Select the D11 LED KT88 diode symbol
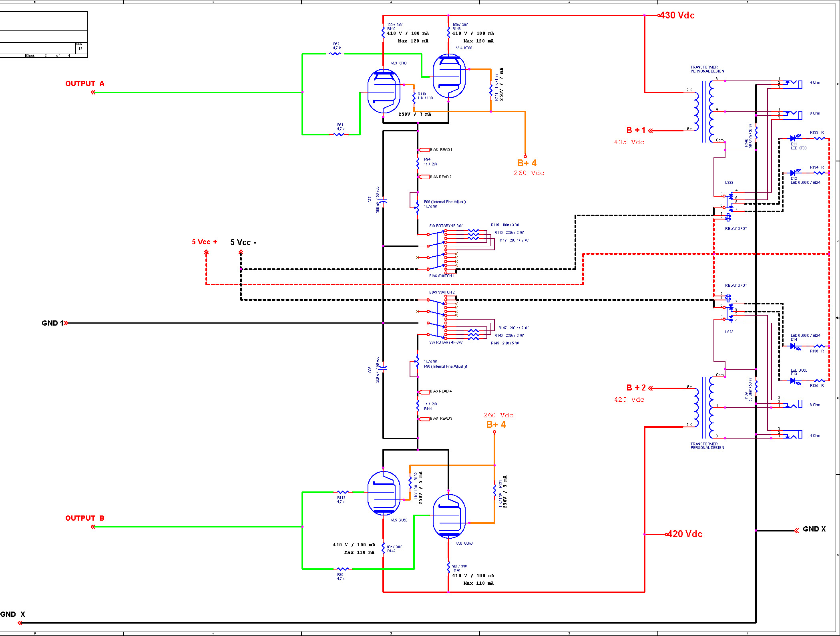 (x=793, y=139)
